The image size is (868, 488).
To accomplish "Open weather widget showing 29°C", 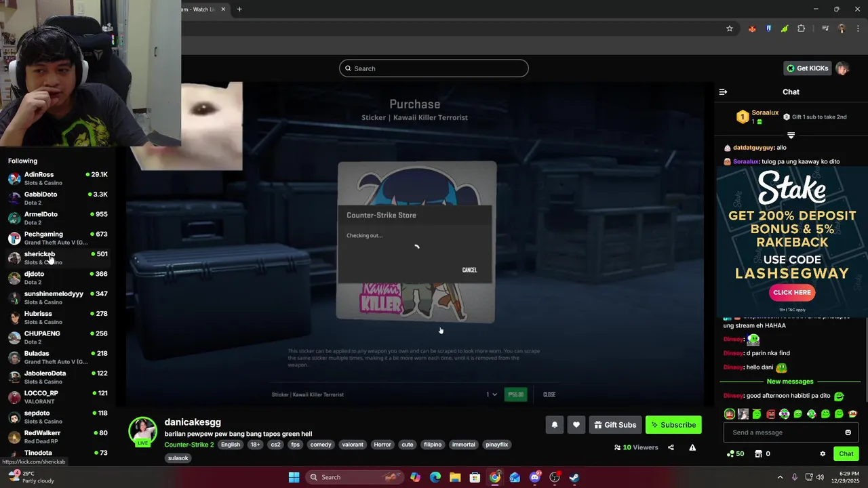I will pyautogui.click(x=31, y=477).
